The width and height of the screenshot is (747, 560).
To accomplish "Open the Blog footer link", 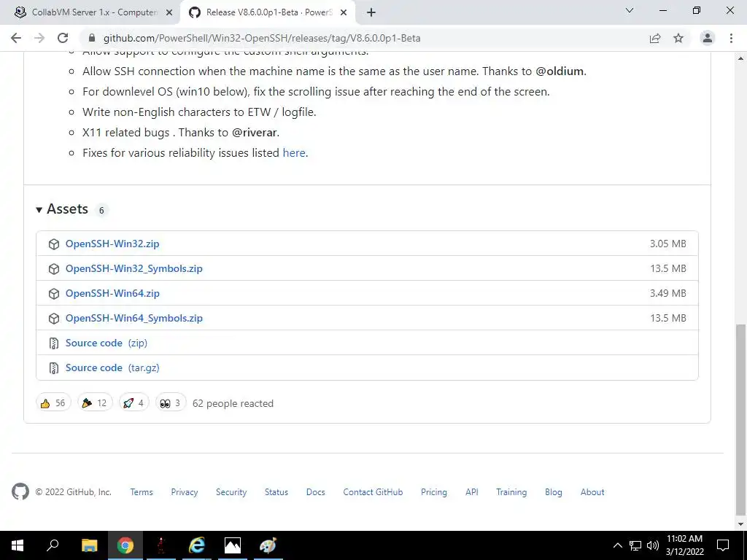I will pos(554,492).
